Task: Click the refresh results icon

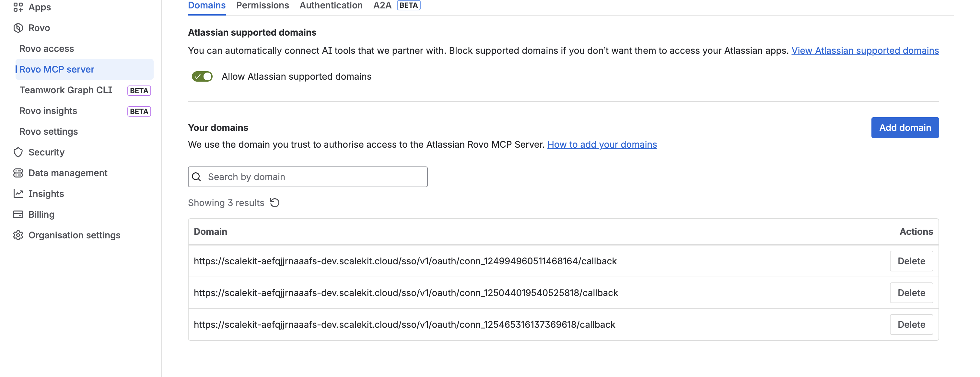Action: pos(275,202)
